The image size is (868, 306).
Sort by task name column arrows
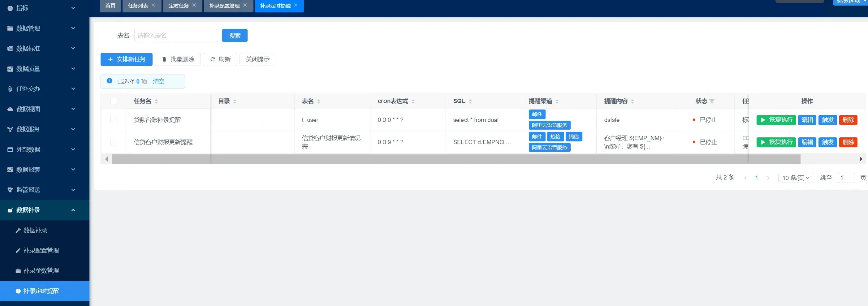coord(156,101)
